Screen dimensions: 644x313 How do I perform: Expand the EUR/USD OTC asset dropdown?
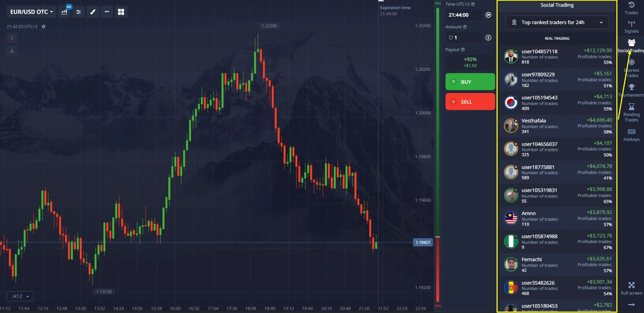[x=31, y=12]
